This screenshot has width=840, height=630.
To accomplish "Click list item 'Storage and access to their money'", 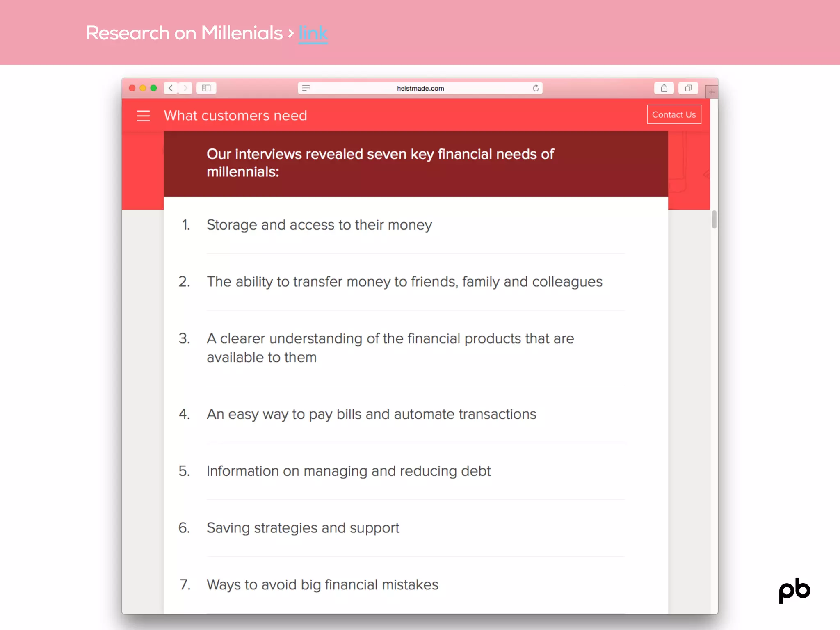I will 319,225.
